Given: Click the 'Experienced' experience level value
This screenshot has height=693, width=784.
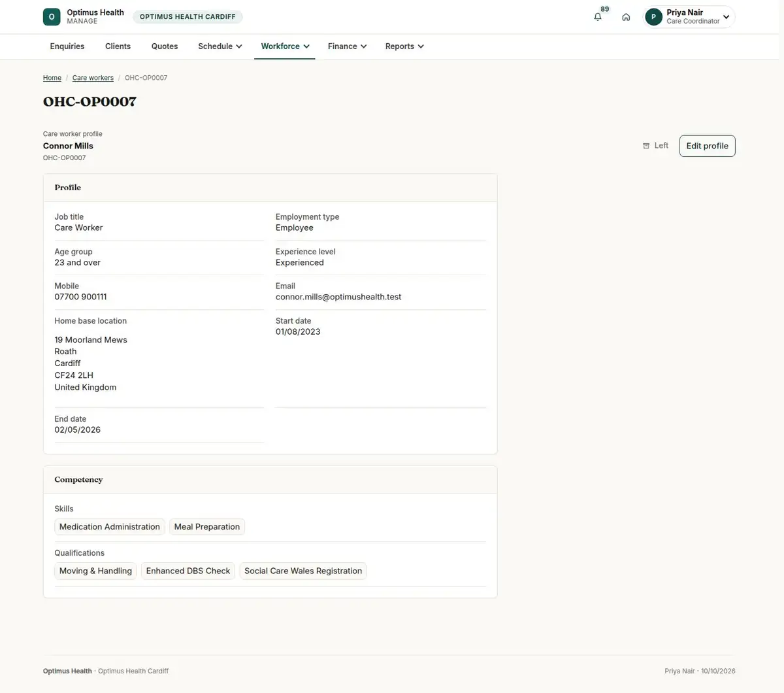Looking at the screenshot, I should [300, 262].
